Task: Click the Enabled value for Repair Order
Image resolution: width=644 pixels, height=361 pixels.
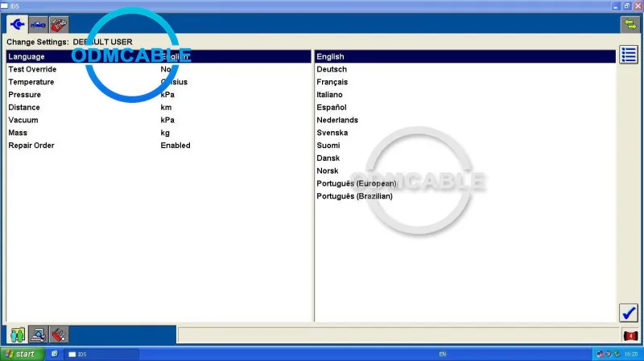Action: [x=175, y=146]
